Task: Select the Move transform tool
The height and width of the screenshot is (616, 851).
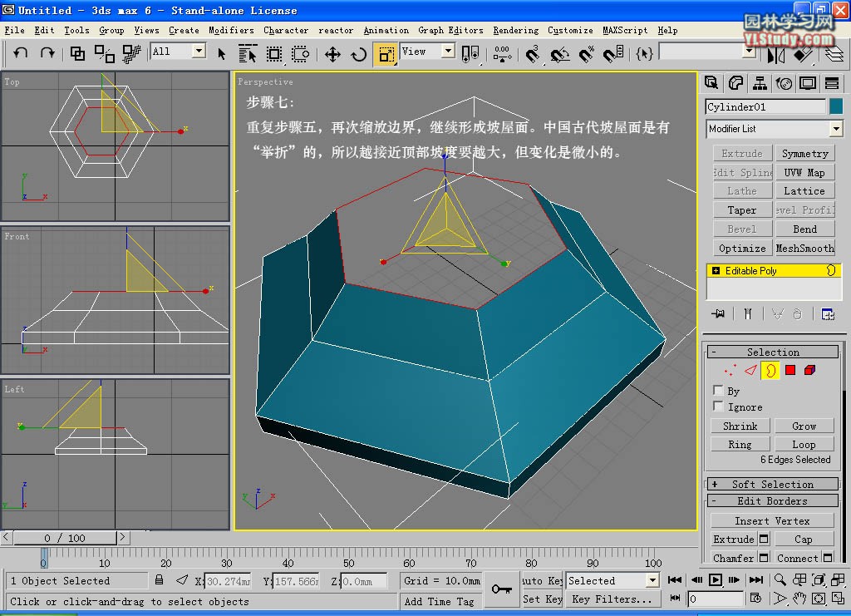Action: [x=332, y=54]
